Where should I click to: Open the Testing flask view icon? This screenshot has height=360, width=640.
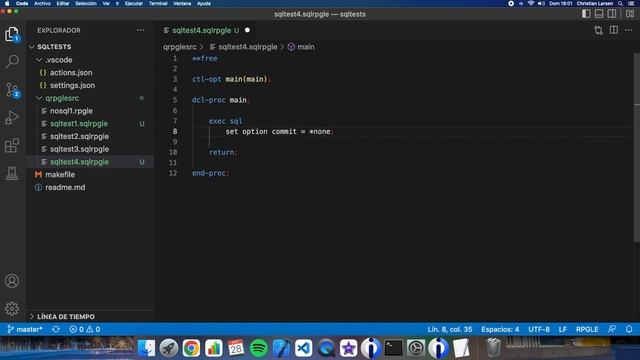[12, 173]
